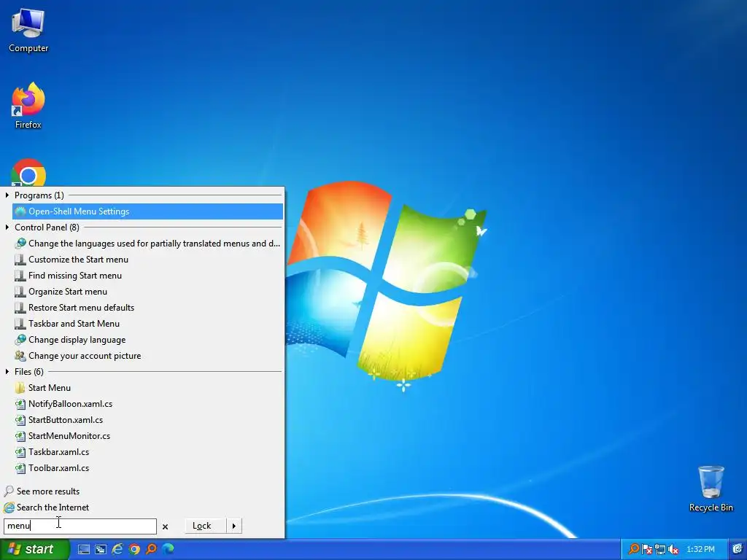
Task: Click the folder icon beside Start Menu
Action: 20,388
